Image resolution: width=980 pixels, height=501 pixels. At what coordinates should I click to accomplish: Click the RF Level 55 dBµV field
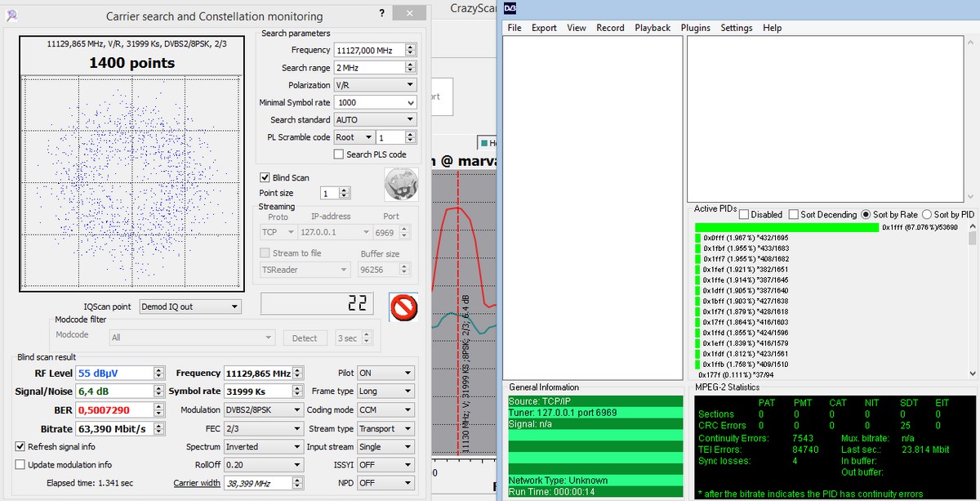pyautogui.click(x=114, y=373)
